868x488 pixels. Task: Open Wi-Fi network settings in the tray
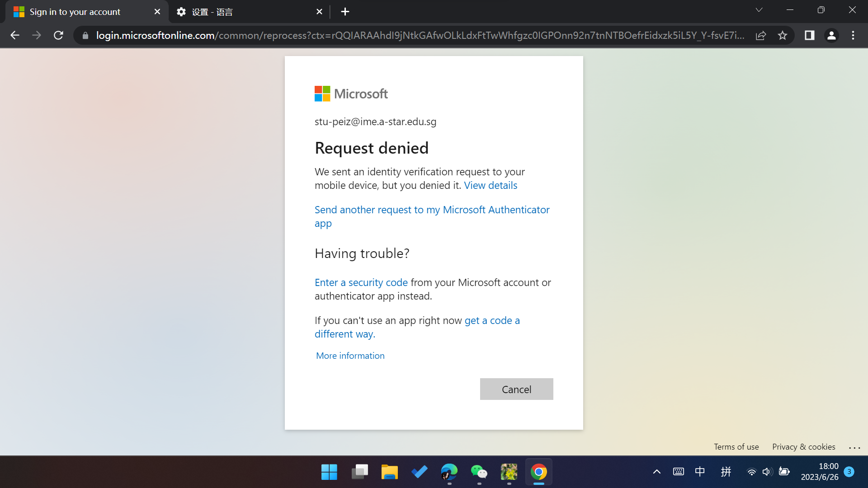(x=751, y=472)
